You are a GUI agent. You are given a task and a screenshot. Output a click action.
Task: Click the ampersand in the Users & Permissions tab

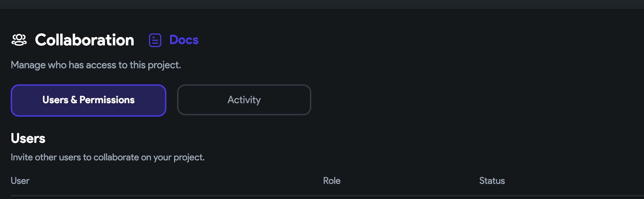pos(74,100)
